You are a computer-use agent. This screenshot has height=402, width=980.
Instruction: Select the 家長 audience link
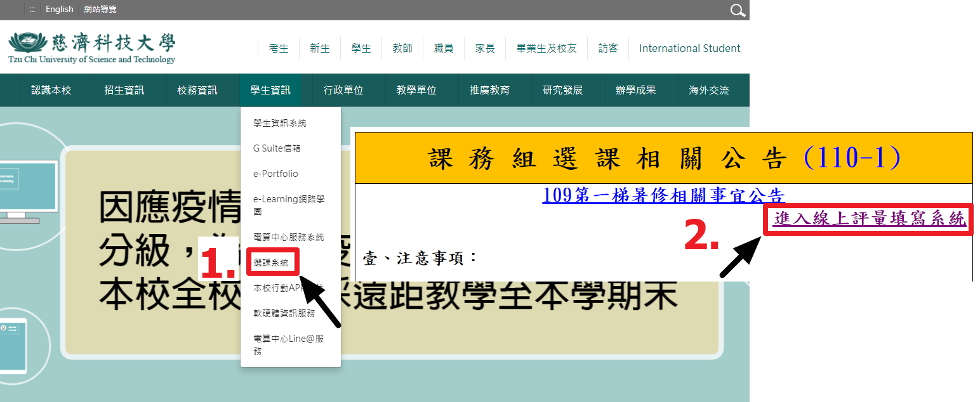[x=485, y=48]
